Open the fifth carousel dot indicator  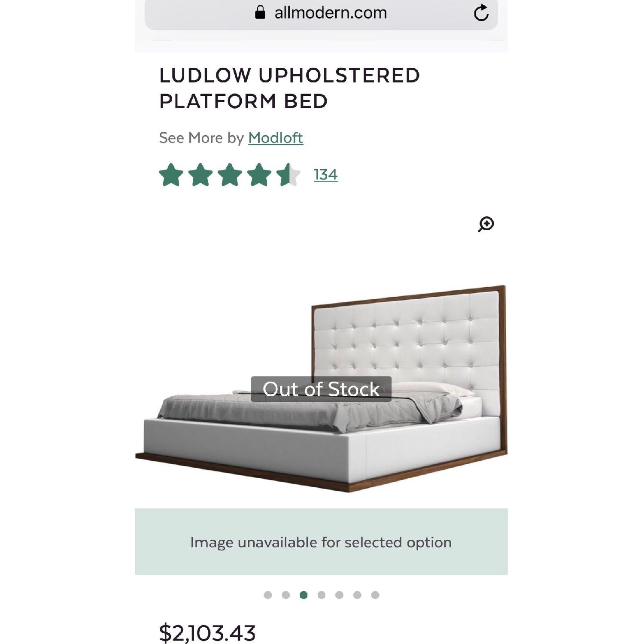pyautogui.click(x=339, y=595)
